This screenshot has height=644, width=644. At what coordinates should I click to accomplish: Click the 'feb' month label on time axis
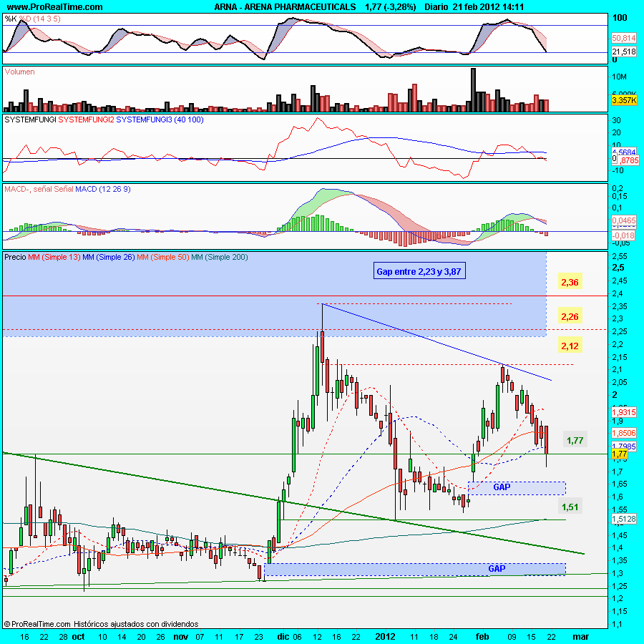[482, 637]
